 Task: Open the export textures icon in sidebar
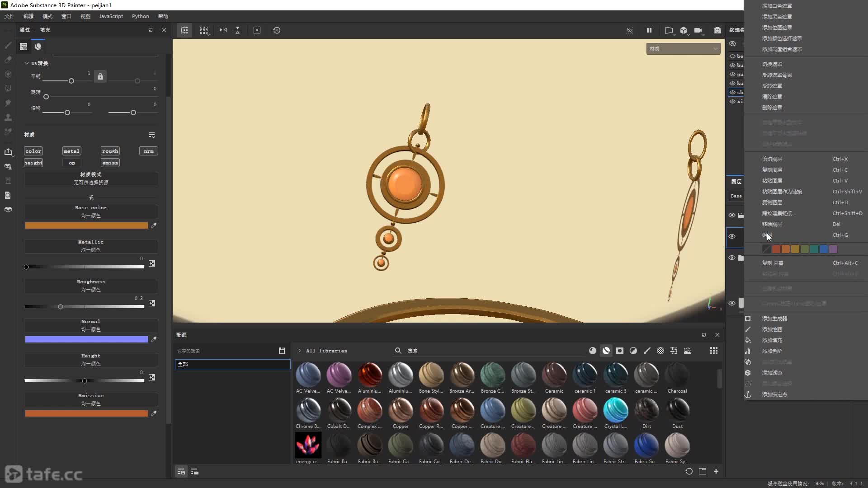pos(8,152)
